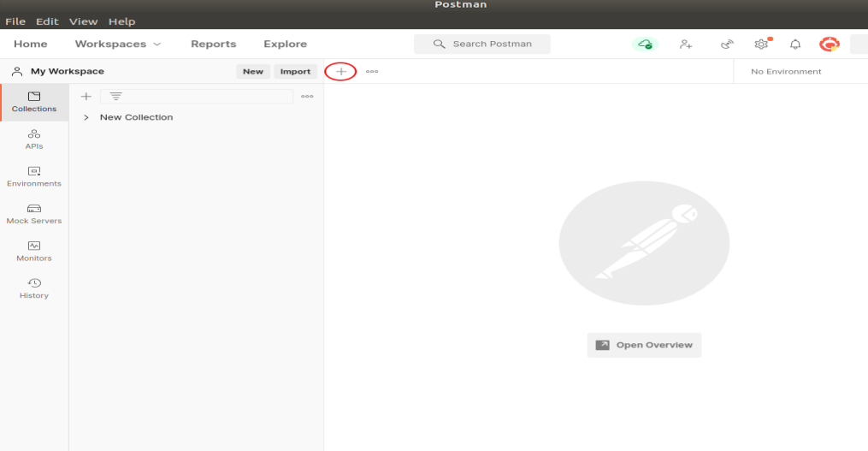Create new collection with sidebar plus icon
The width and height of the screenshot is (868, 451).
[x=86, y=97]
